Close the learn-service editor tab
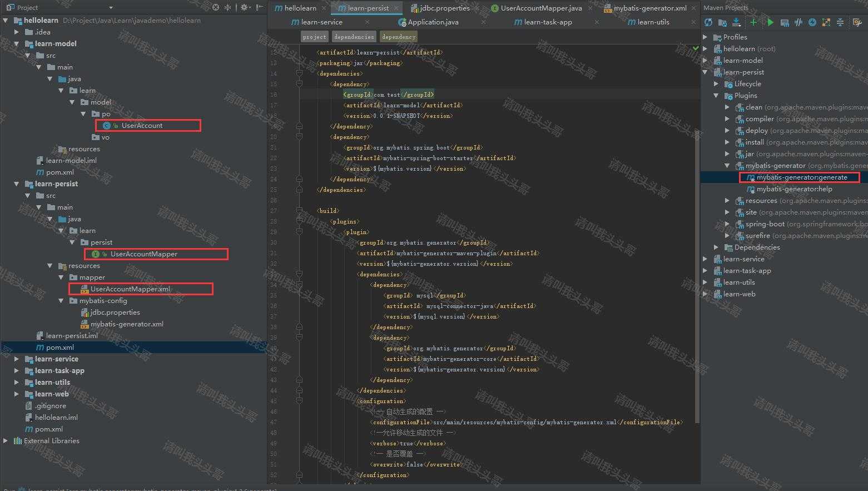The image size is (868, 491). click(x=368, y=22)
